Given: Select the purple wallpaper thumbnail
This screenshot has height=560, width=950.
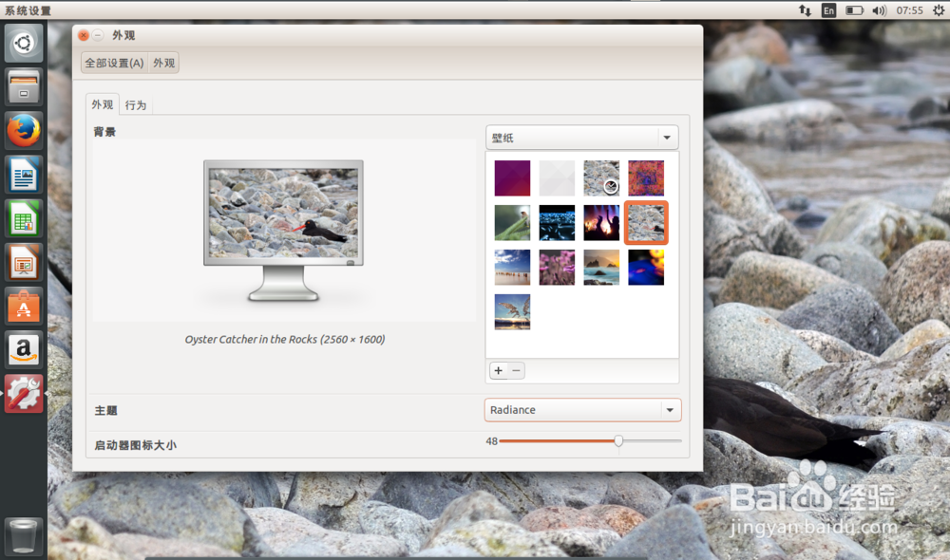Looking at the screenshot, I should point(512,177).
